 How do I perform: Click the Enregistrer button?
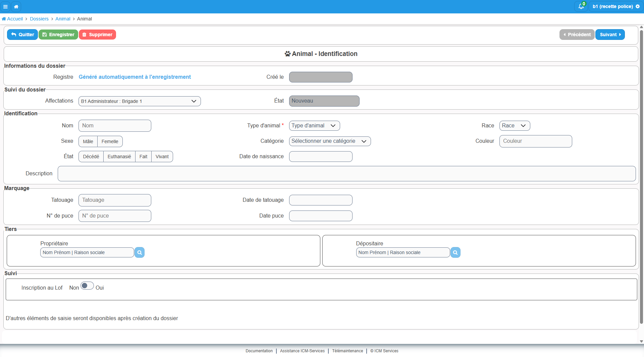coord(58,35)
